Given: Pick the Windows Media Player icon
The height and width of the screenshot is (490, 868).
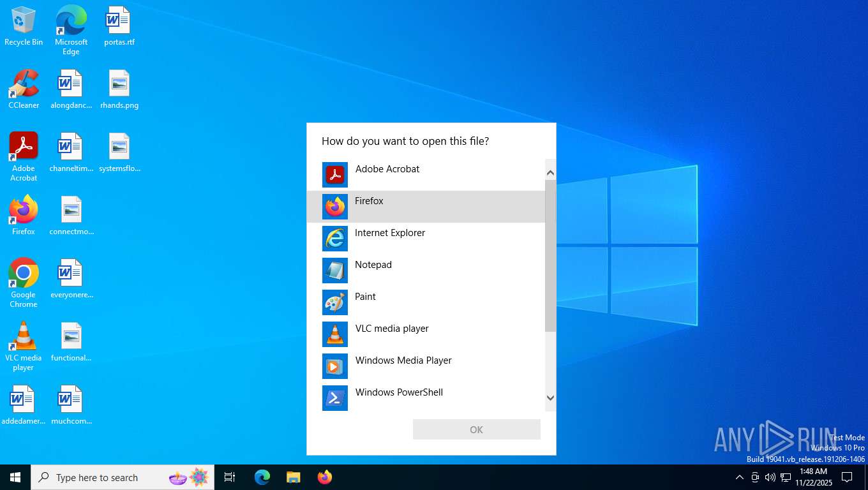Looking at the screenshot, I should (x=335, y=366).
